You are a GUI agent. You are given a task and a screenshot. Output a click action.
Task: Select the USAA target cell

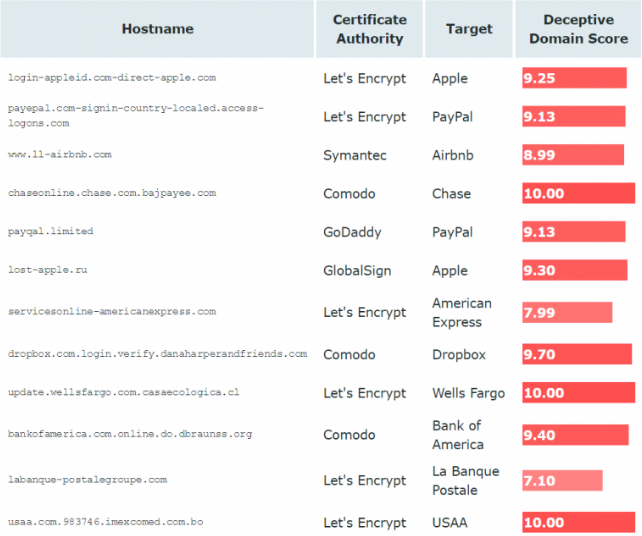click(x=449, y=522)
